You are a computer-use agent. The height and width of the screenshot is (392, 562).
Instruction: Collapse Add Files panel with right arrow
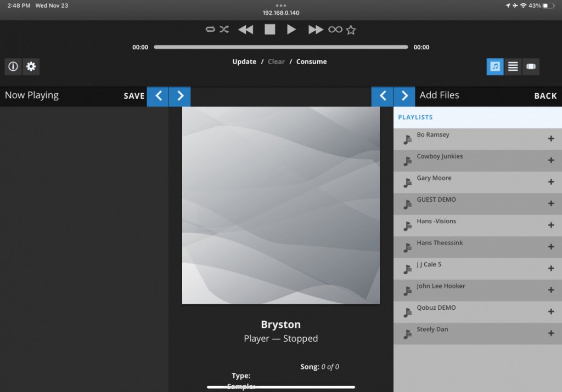point(404,96)
